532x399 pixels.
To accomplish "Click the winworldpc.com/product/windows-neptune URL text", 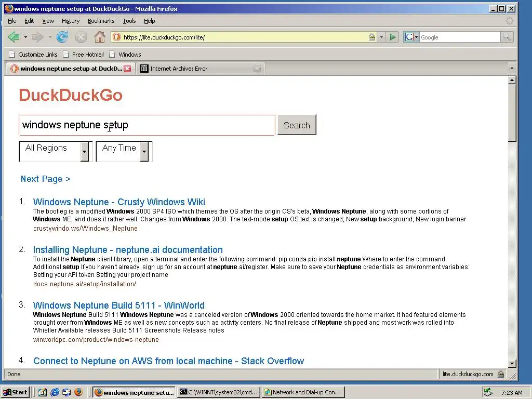I will tap(96, 340).
